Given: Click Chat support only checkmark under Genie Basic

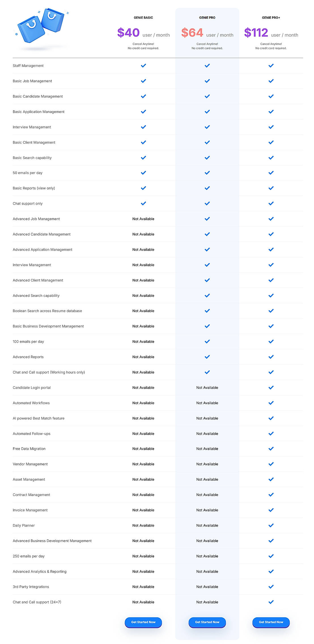Looking at the screenshot, I should (143, 204).
